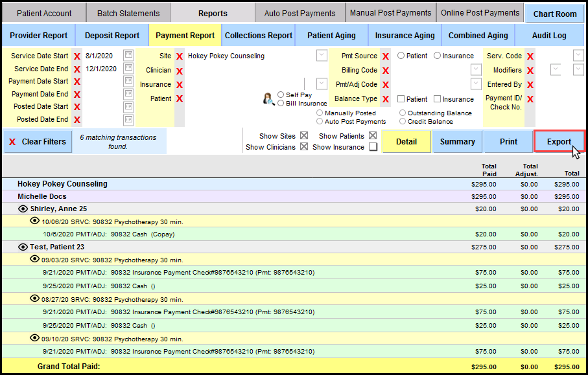The height and width of the screenshot is (375, 588).
Task: Switch to the Collections Report tab
Action: [259, 36]
